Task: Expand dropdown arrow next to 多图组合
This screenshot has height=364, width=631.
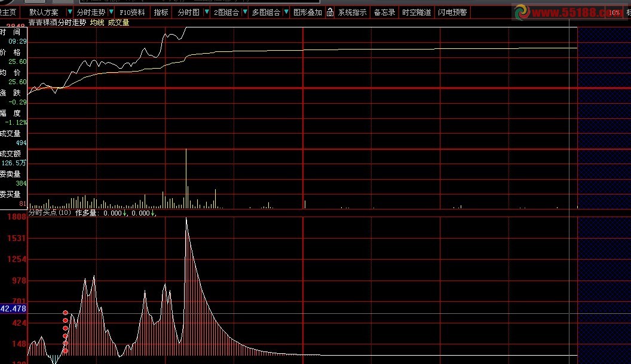Action: coord(286,12)
